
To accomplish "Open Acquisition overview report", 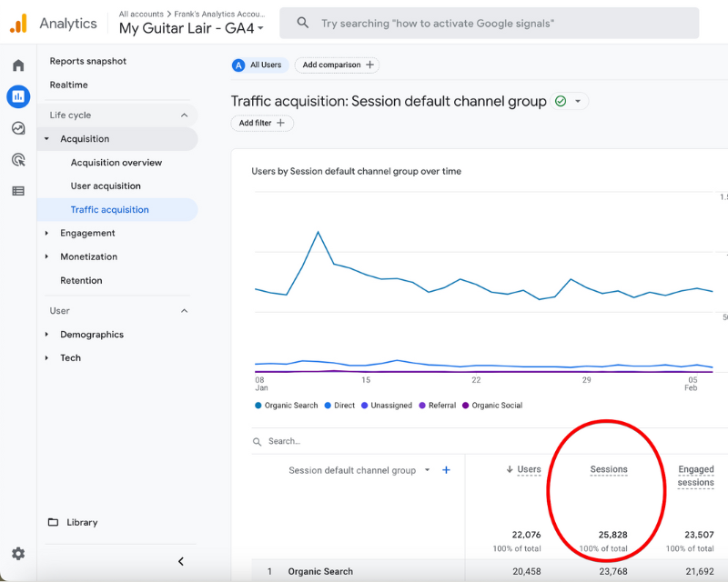I will click(116, 163).
